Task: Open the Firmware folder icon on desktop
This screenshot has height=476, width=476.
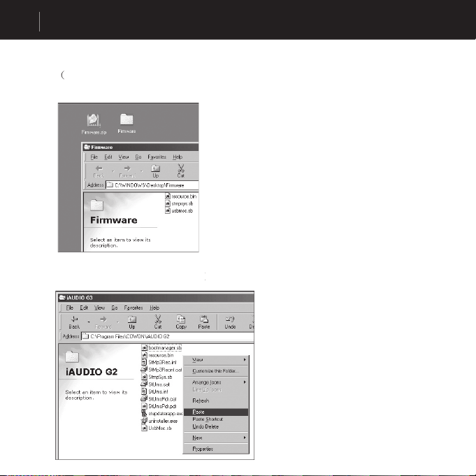Action: (127, 123)
